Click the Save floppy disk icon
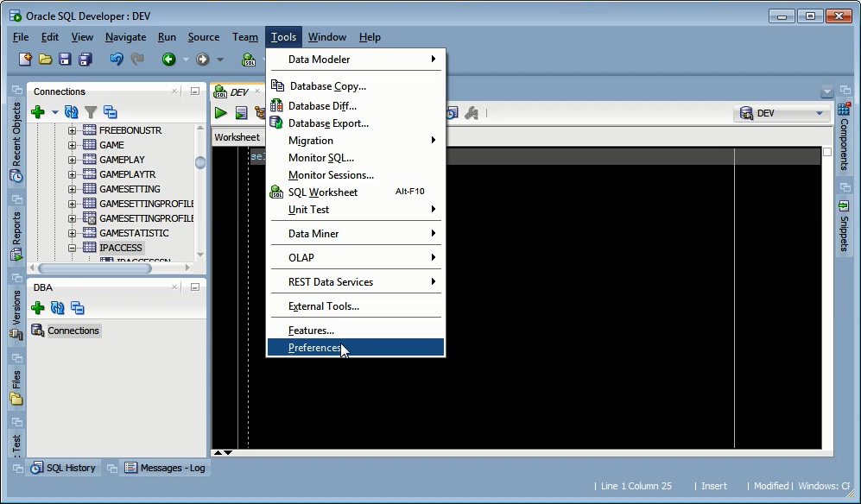Image resolution: width=861 pixels, height=504 pixels. 65,60
